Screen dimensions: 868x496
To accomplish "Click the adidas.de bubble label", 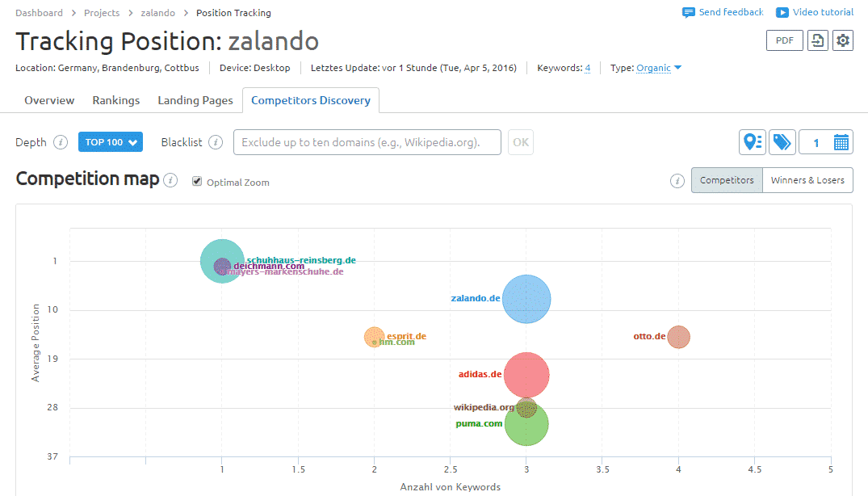I will pyautogui.click(x=480, y=374).
